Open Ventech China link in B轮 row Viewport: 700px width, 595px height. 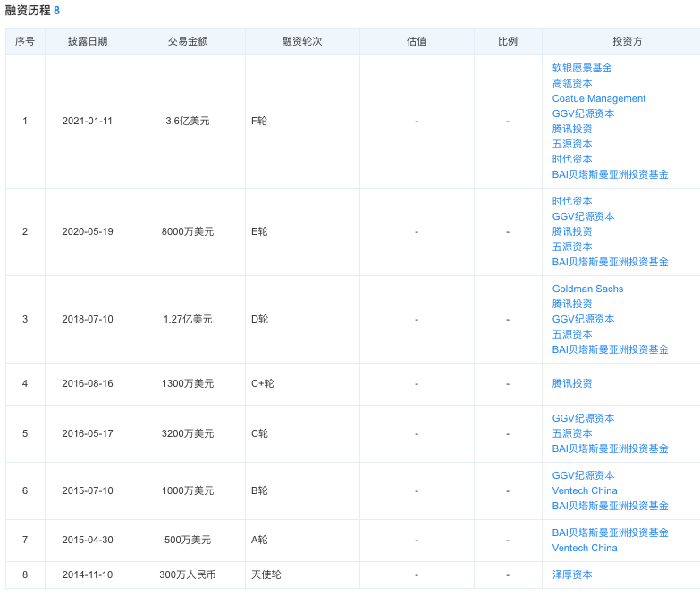point(585,490)
